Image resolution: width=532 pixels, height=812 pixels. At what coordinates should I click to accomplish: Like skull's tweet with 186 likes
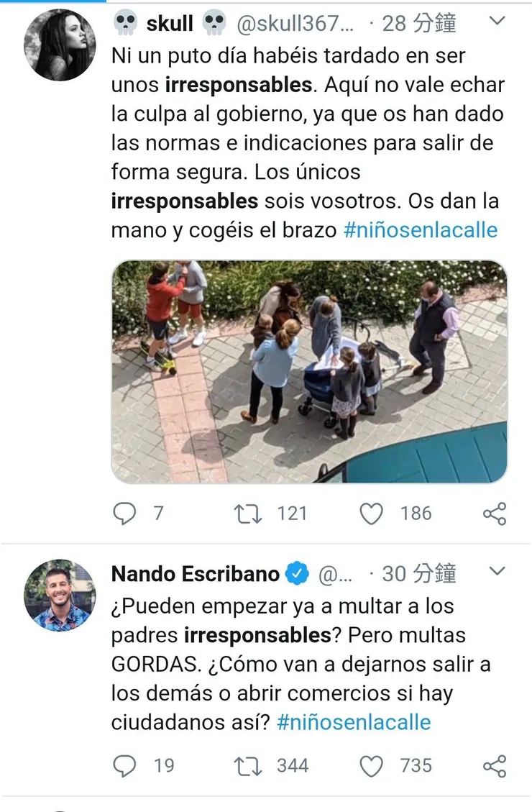371,514
